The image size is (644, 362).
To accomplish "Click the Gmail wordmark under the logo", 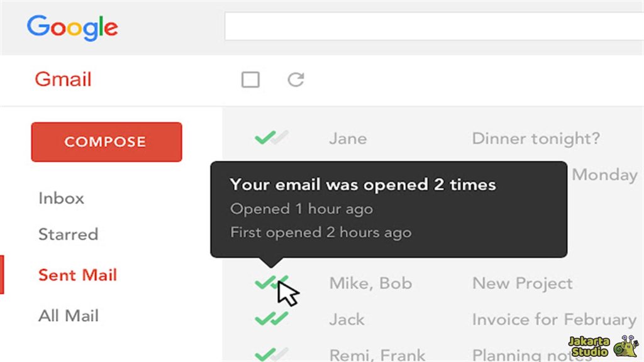I will pos(62,80).
